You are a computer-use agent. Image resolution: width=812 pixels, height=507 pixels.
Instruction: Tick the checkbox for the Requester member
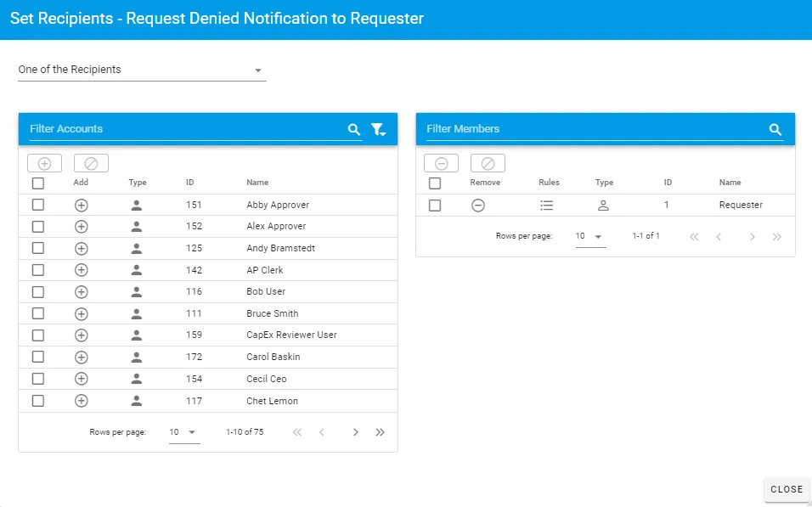[435, 205]
